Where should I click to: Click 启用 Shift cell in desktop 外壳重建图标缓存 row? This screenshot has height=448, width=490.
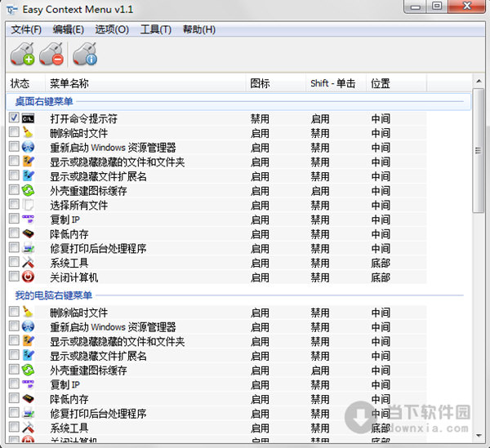click(320, 191)
